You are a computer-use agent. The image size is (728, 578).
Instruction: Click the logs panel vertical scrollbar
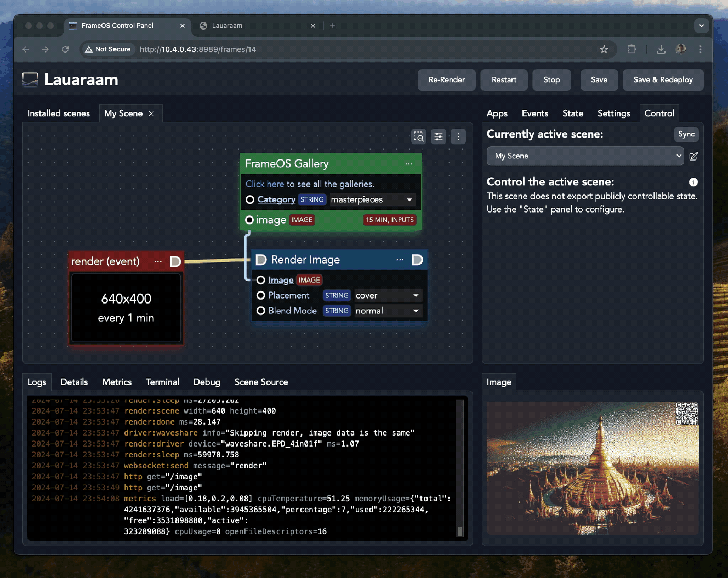point(459,468)
